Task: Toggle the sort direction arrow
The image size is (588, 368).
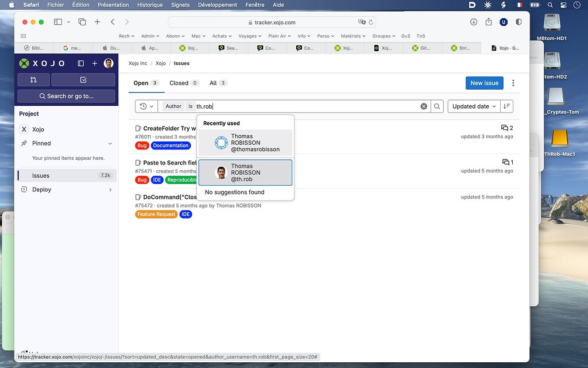Action: click(506, 106)
